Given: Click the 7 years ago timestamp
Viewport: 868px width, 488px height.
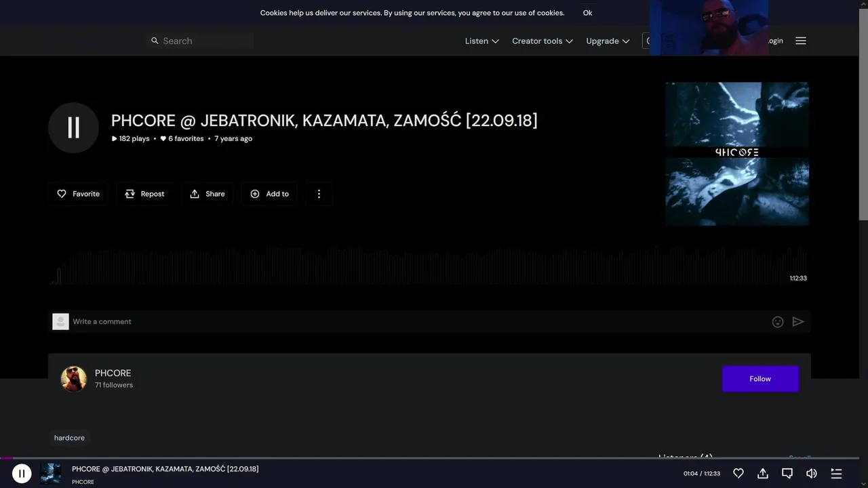Looking at the screenshot, I should pyautogui.click(x=233, y=138).
